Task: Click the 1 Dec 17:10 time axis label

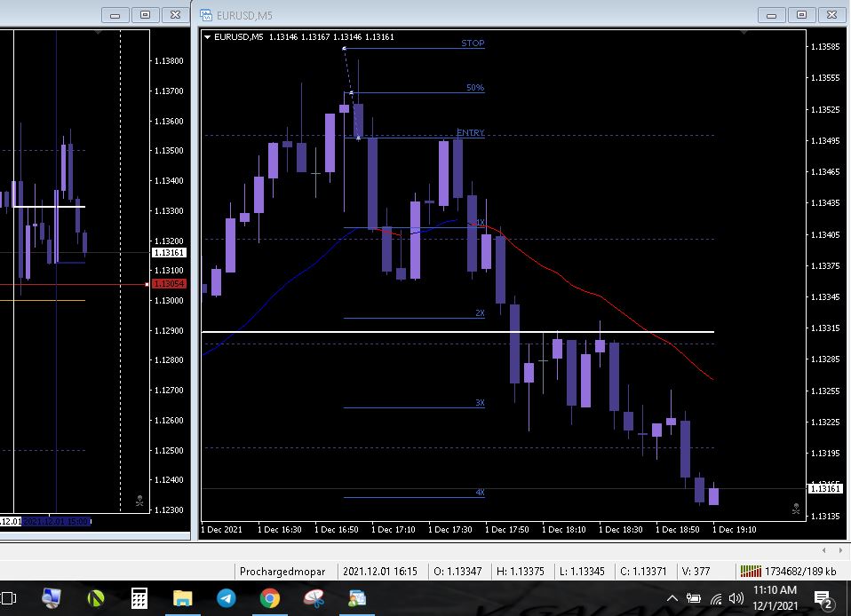Action: tap(393, 529)
